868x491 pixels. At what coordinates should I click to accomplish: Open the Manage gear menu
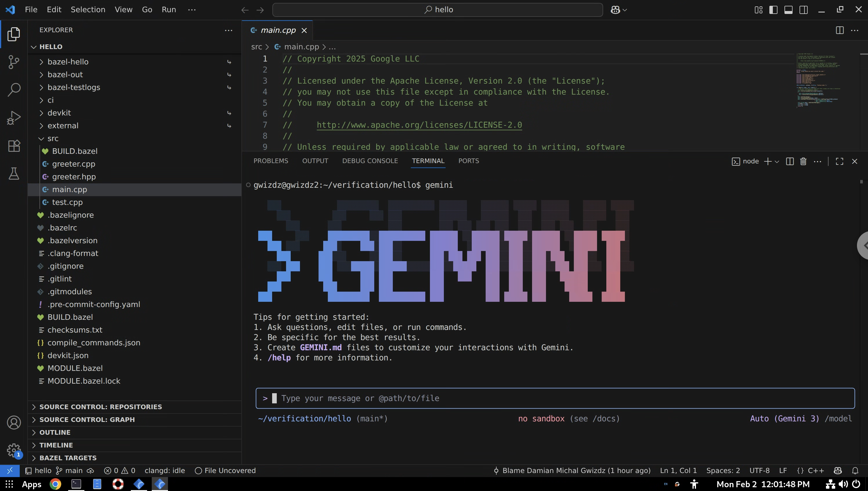[14, 450]
